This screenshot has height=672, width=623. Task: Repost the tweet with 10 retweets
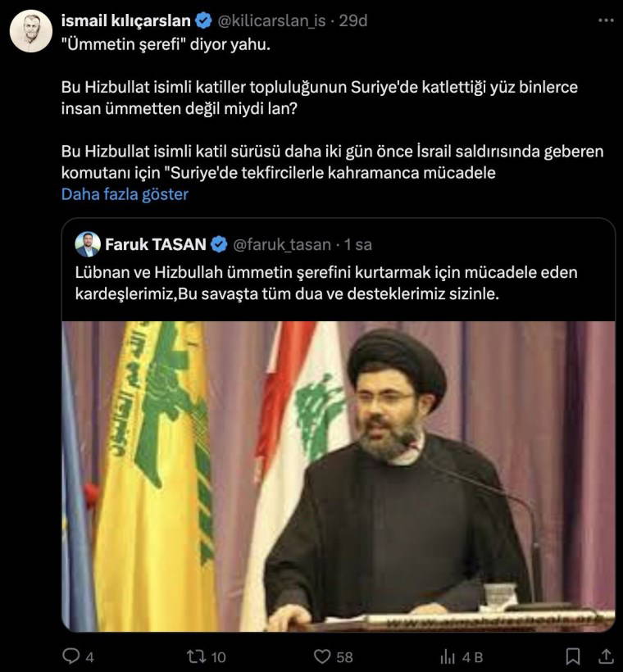195,656
